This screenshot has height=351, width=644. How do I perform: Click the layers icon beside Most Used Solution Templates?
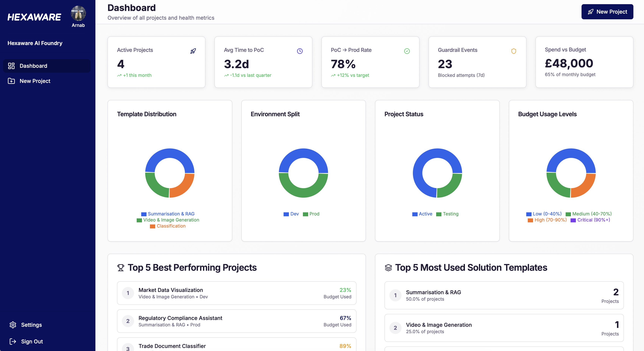[x=388, y=268]
